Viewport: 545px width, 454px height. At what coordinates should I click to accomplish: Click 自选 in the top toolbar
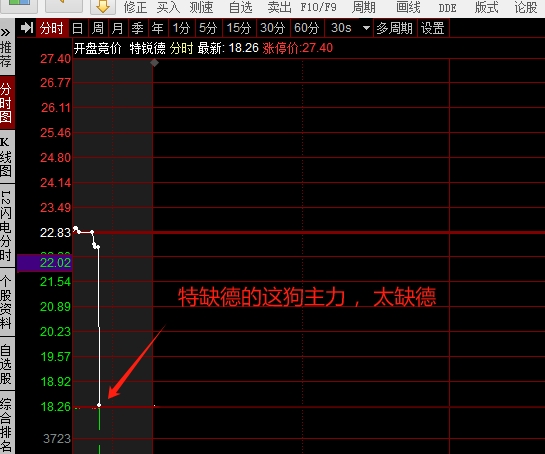241,7
